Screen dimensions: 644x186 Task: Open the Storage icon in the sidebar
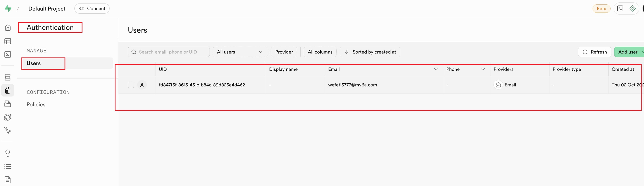(8, 104)
